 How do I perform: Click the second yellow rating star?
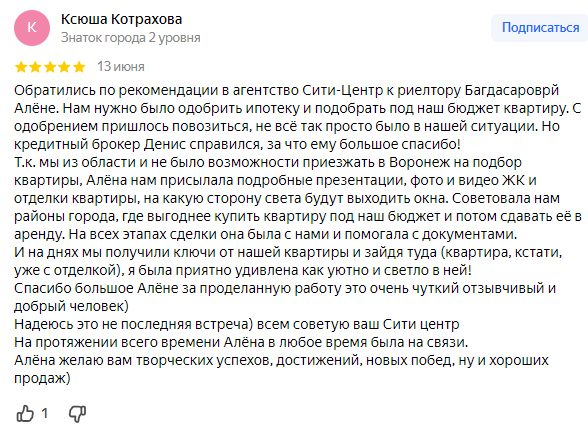[x=35, y=67]
